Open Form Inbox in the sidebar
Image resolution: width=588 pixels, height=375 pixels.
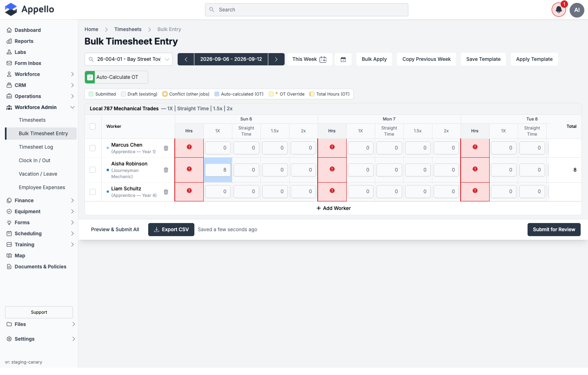[x=28, y=63]
